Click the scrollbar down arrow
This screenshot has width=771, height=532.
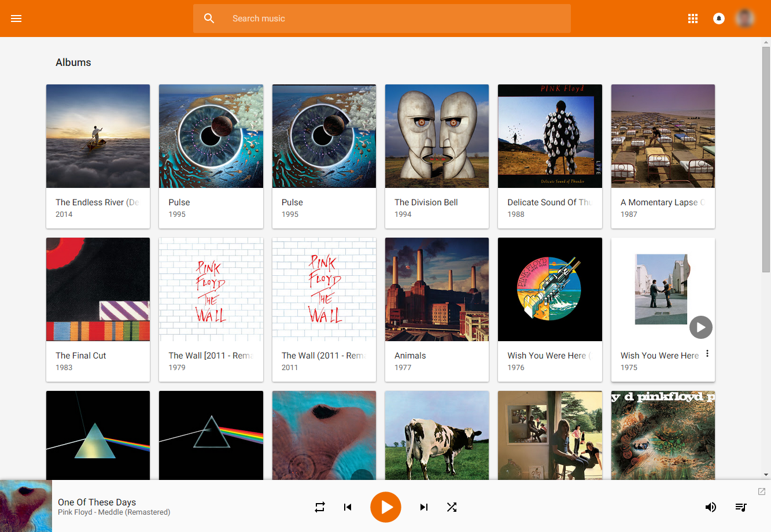tap(766, 475)
